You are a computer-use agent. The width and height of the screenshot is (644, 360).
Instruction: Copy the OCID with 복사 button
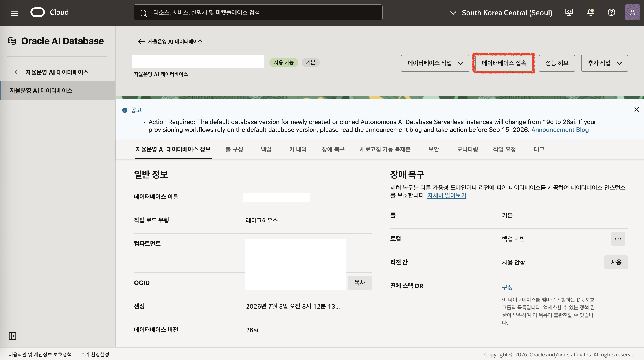pos(360,283)
